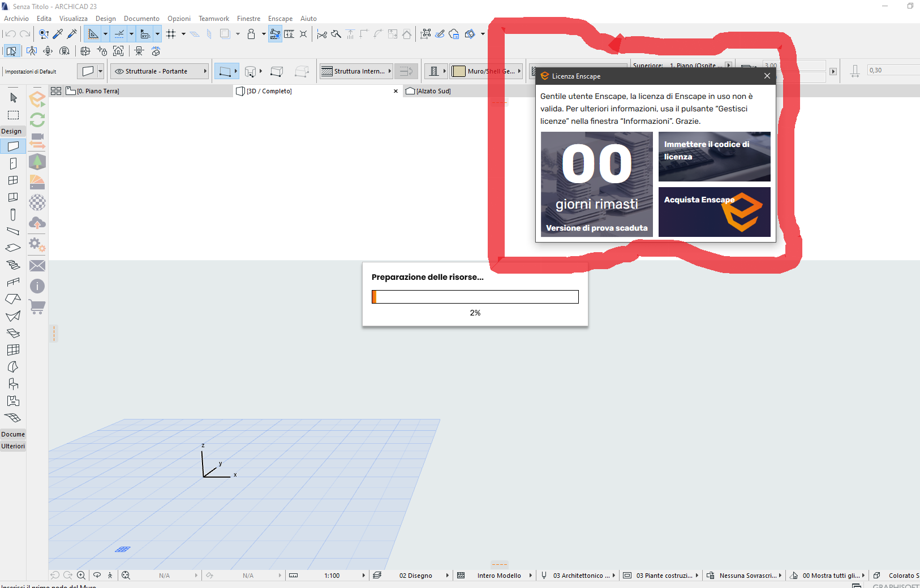The width and height of the screenshot is (920, 588).
Task: Choose the Zone tool
Action: pos(13,401)
